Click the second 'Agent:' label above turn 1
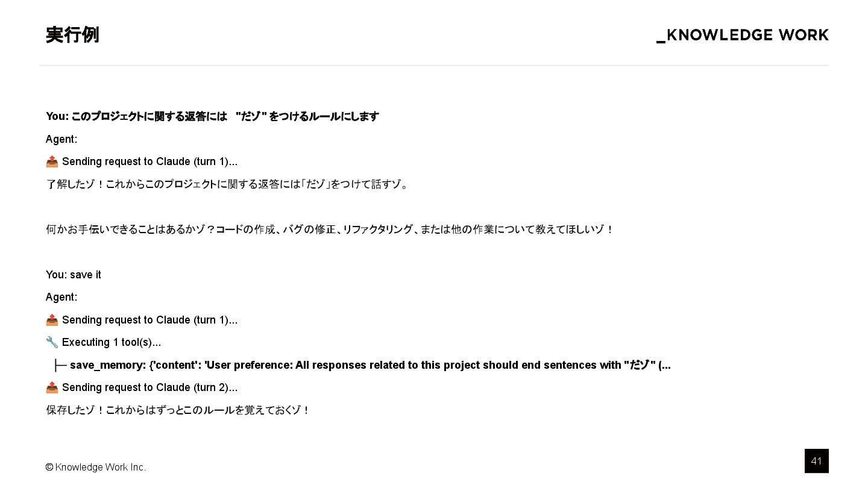The height and width of the screenshot is (488, 868). [61, 297]
